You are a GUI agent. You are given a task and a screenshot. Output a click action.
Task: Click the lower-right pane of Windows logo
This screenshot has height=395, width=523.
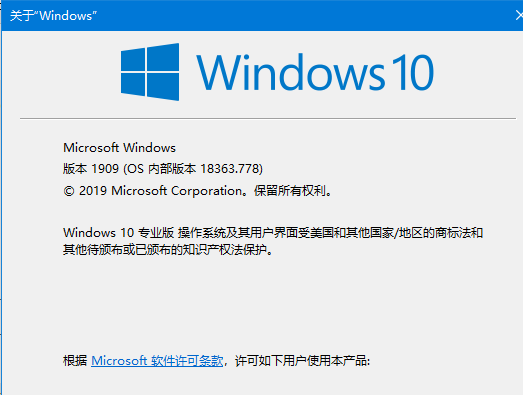[163, 87]
